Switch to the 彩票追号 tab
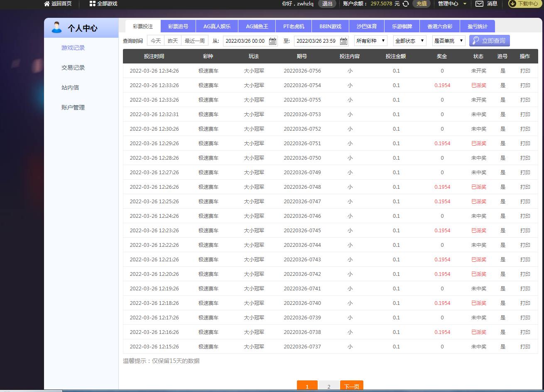The width and height of the screenshot is (544, 392). (x=178, y=26)
